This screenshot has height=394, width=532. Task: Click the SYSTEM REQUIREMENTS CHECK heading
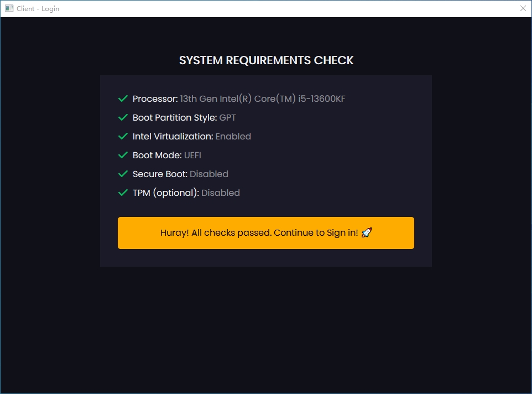coord(266,60)
